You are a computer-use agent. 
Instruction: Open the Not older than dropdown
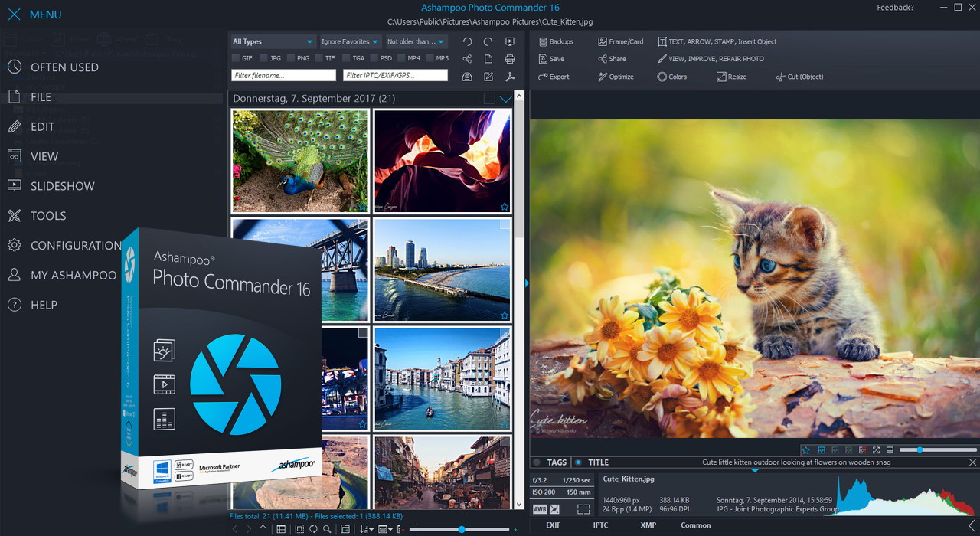416,41
